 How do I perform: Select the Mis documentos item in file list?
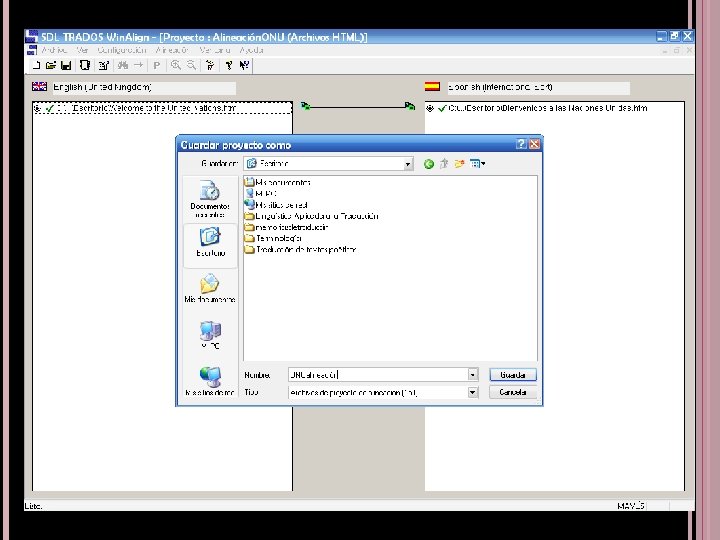pyautogui.click(x=278, y=182)
